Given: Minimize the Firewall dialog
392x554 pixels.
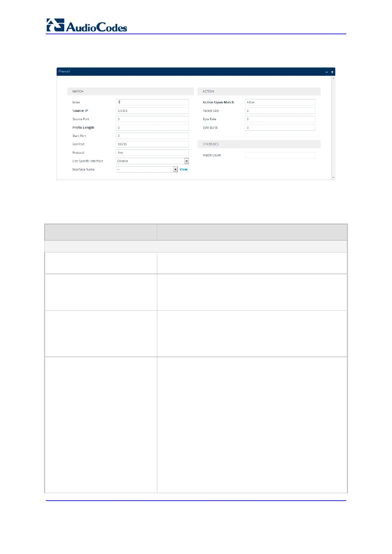Looking at the screenshot, I should (x=327, y=72).
